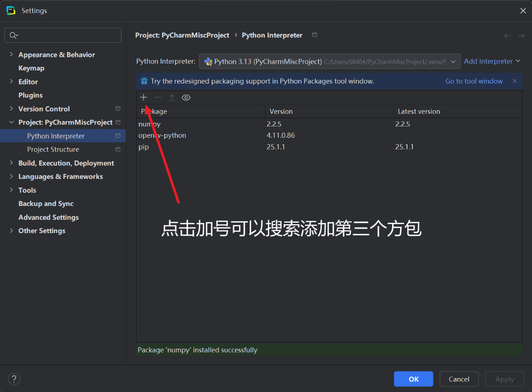Click in the settings search field

(63, 35)
